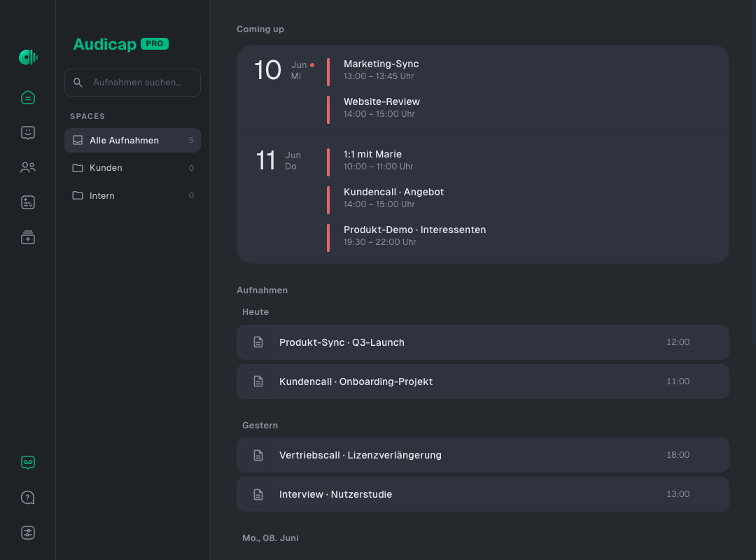756x560 pixels.
Task: Select the Intern space
Action: [132, 195]
